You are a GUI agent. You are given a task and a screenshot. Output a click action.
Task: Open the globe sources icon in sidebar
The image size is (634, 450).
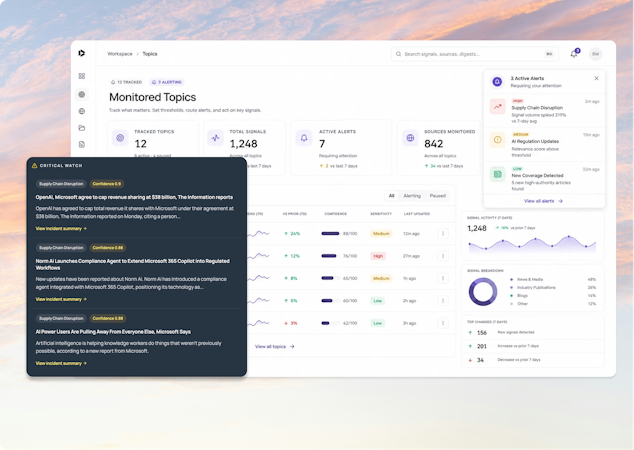tap(82, 111)
